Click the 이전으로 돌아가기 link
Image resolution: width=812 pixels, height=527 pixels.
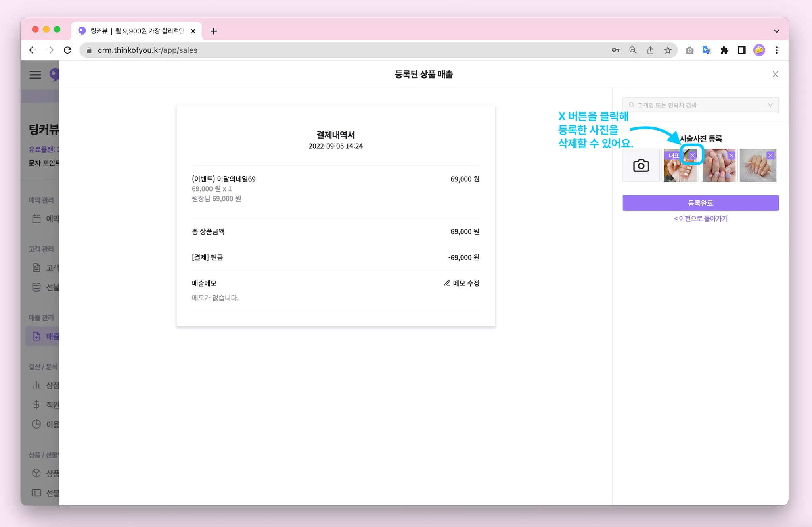click(x=700, y=219)
